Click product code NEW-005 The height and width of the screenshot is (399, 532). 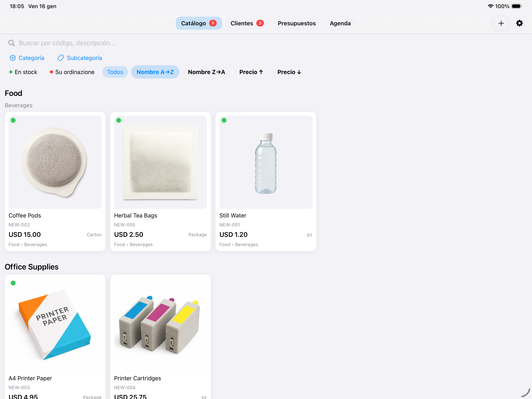point(124,225)
